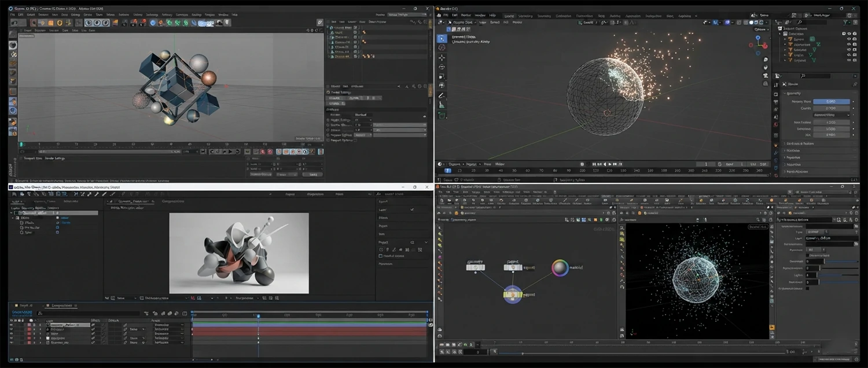The height and width of the screenshot is (368, 868).
Task: Click the pan hand icon in Blender's viewport
Action: pyautogui.click(x=766, y=68)
